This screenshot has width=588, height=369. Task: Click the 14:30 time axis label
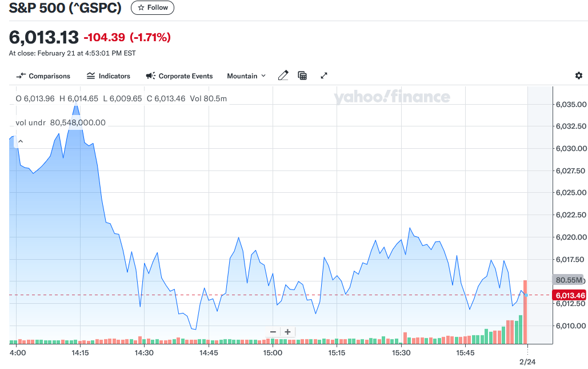(144, 353)
